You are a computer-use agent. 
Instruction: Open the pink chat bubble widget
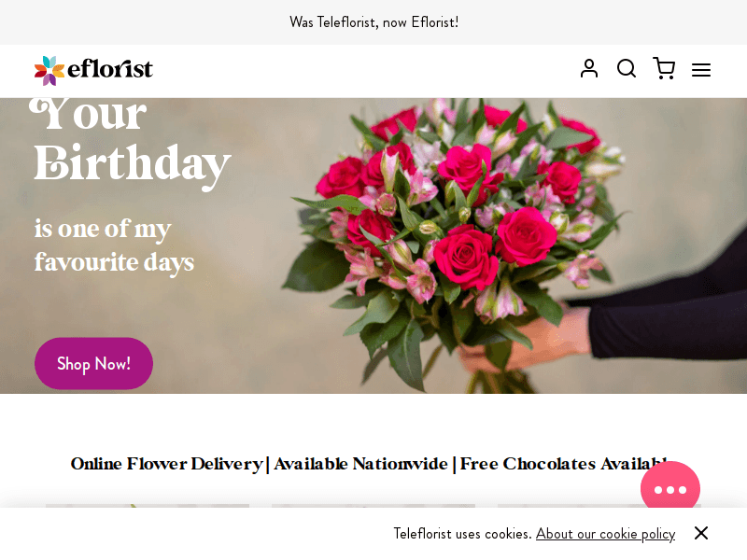coord(670,489)
